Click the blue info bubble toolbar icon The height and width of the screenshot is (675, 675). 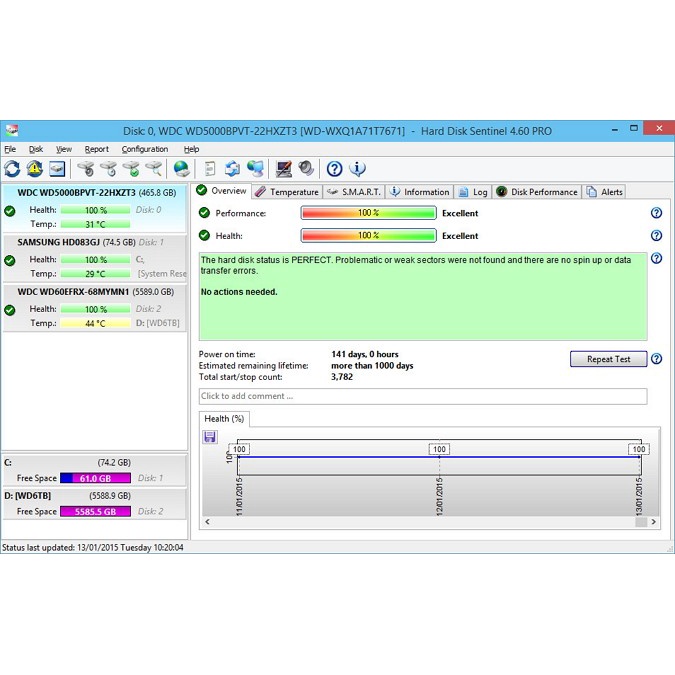pyautogui.click(x=357, y=169)
